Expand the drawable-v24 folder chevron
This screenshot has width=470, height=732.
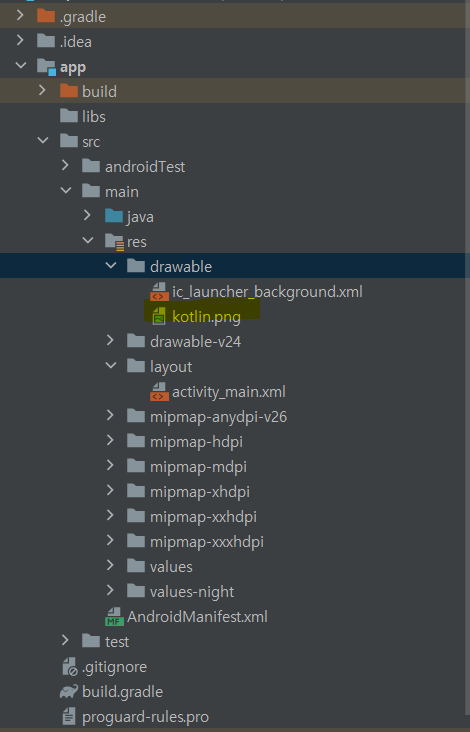point(110,341)
